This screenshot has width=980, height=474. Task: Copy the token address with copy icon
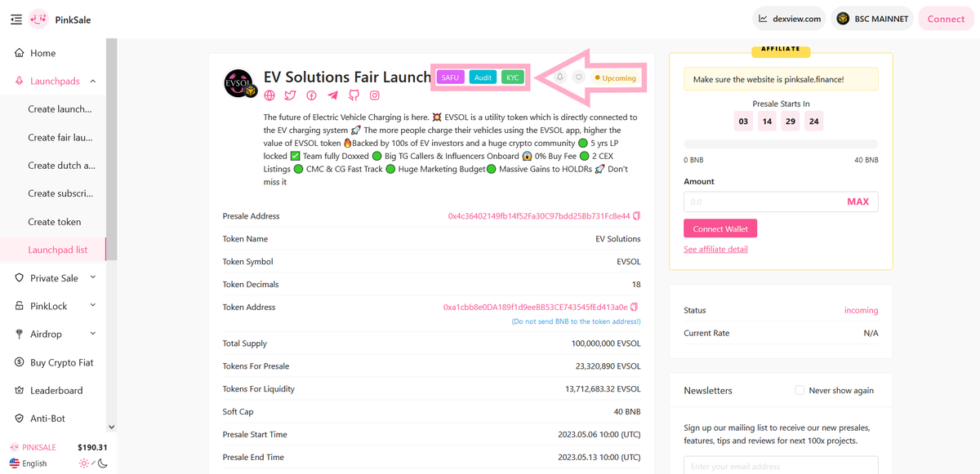[635, 307]
